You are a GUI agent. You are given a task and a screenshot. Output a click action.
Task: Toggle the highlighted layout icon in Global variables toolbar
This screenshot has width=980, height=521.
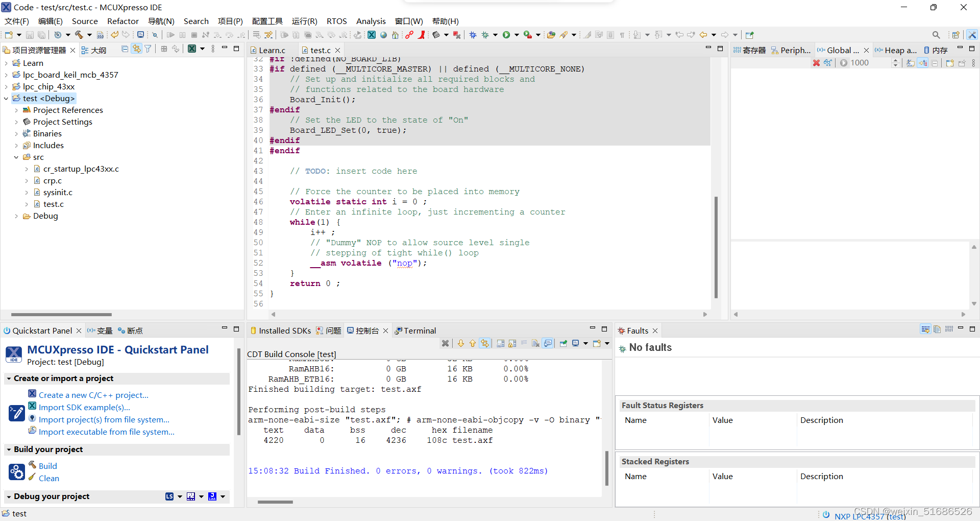(x=923, y=63)
